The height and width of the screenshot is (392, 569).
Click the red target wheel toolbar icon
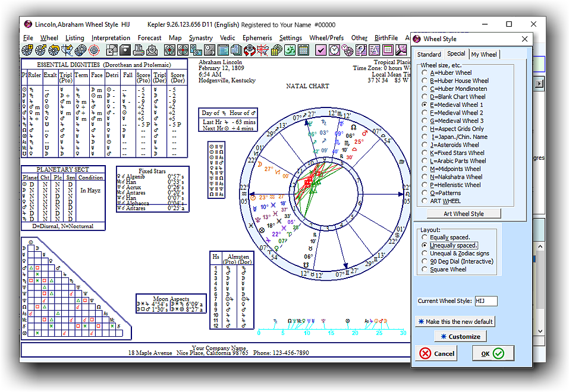[x=94, y=50]
